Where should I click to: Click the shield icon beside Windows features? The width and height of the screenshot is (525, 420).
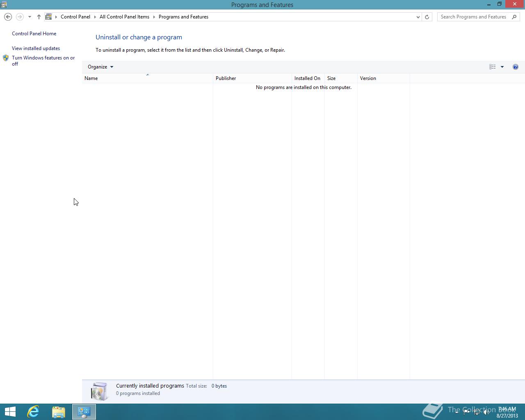coord(6,58)
